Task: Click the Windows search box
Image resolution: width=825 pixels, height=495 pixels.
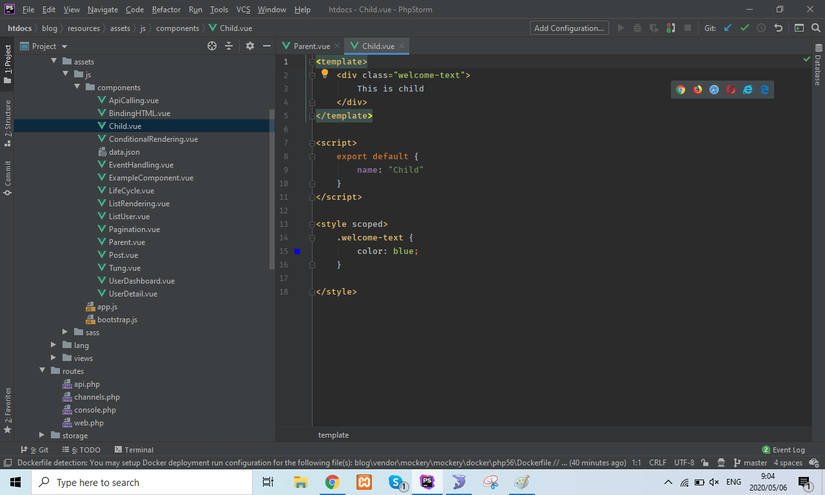Action: [142, 482]
